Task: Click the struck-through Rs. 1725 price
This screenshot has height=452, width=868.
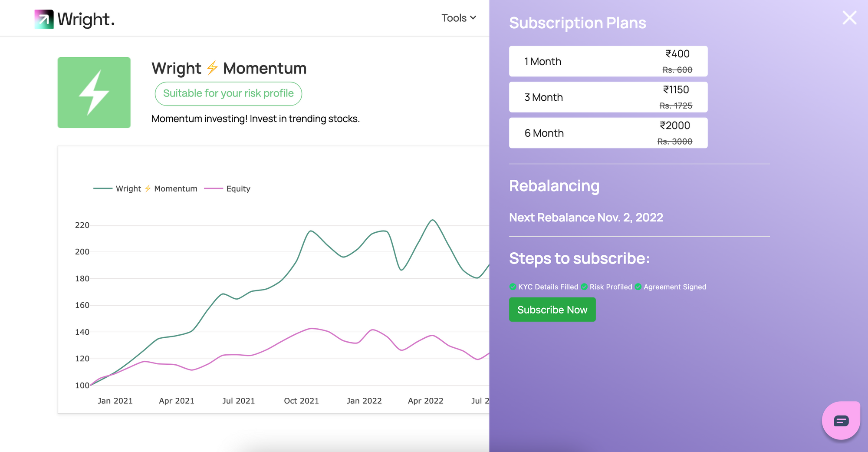Action: click(676, 106)
